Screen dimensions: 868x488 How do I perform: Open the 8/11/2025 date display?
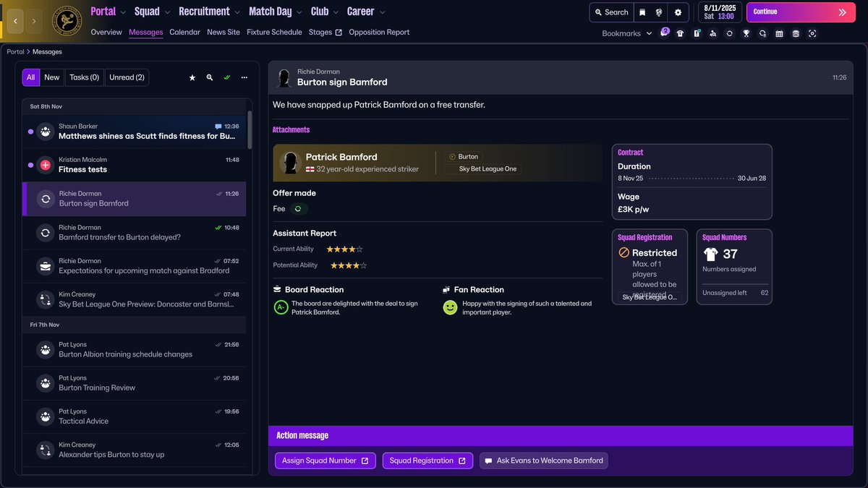719,12
